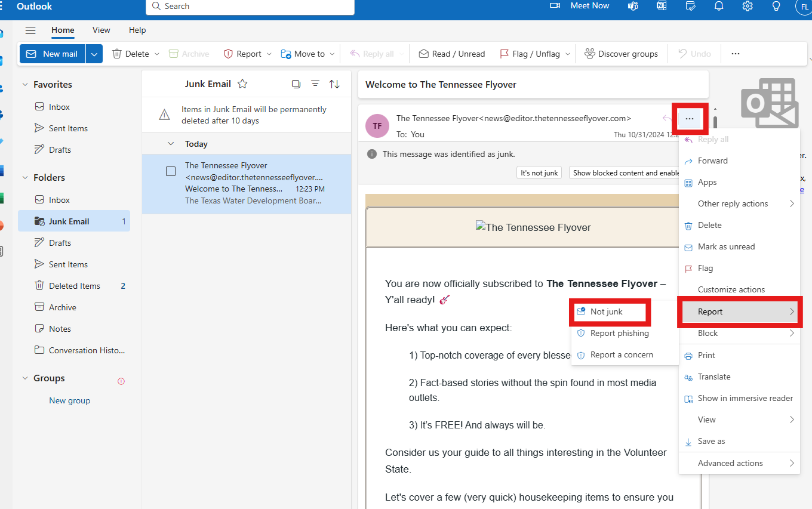Select Print in the context menu
812x509 pixels.
(739, 355)
